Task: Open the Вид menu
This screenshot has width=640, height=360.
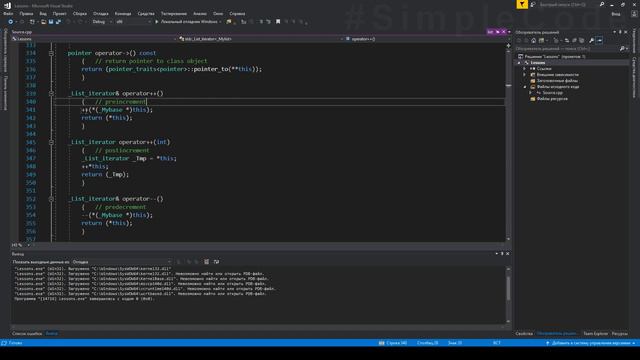Action: tap(43, 13)
